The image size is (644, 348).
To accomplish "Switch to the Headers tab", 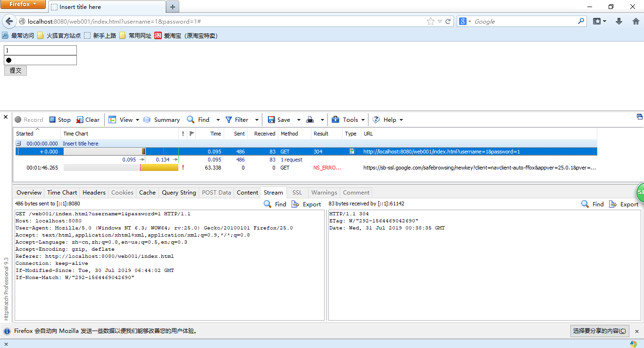I will 94,192.
